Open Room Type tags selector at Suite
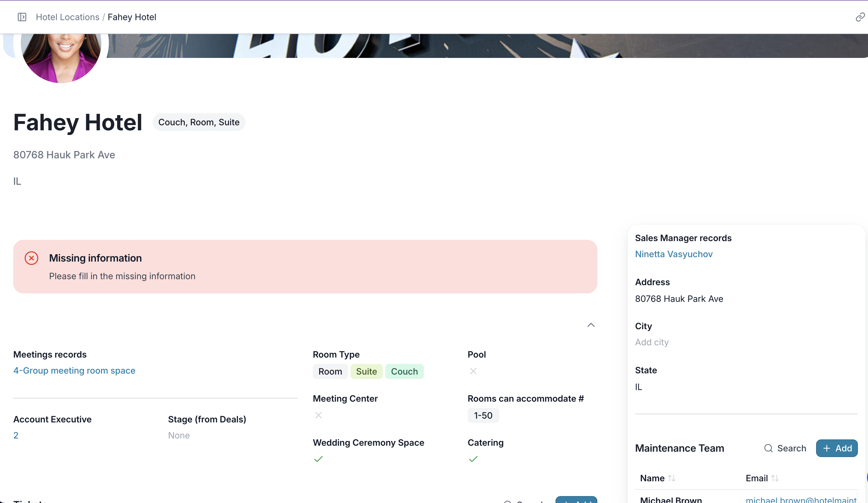This screenshot has width=868, height=503. tap(366, 371)
